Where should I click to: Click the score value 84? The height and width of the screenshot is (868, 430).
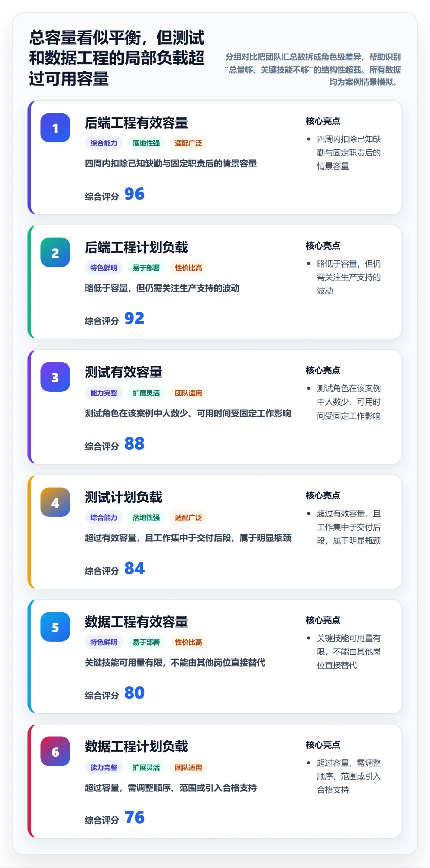click(x=134, y=568)
